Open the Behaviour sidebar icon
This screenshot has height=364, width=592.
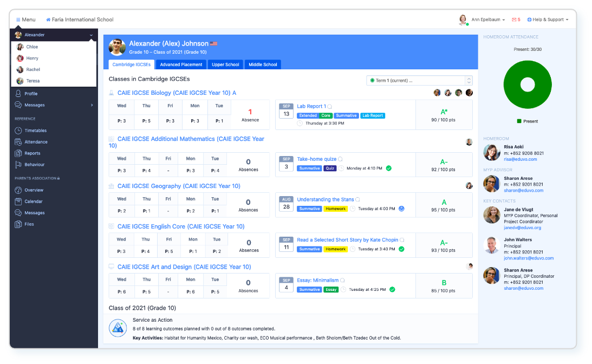click(x=18, y=165)
